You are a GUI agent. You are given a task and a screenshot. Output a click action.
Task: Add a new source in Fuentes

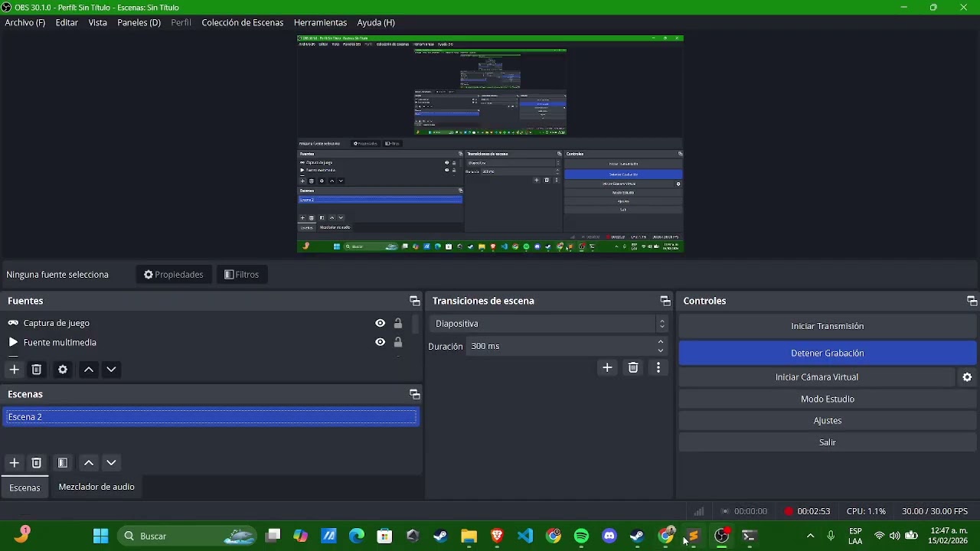click(14, 370)
